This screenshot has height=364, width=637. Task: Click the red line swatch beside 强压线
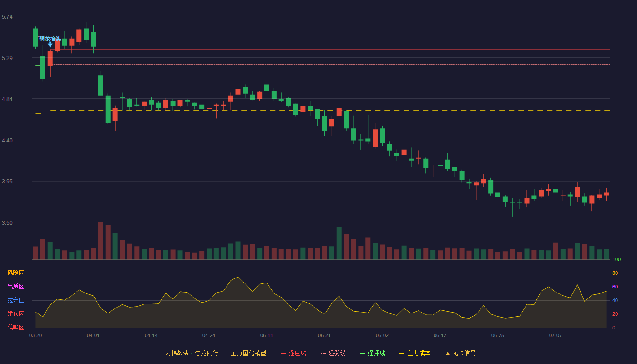pos(284,353)
